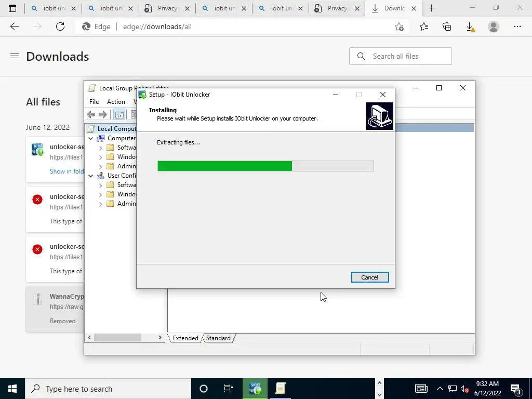This screenshot has height=399, width=532.
Task: Click the Search all files box
Action: [401, 56]
